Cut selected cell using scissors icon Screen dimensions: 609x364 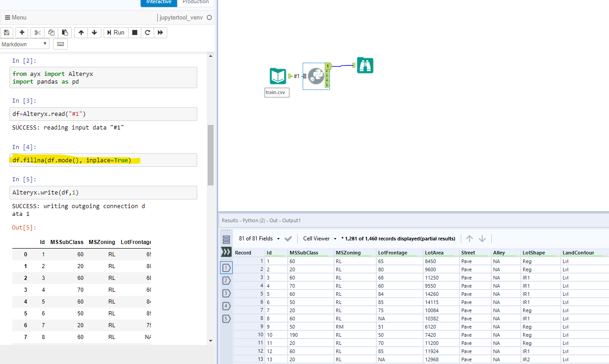click(x=38, y=33)
